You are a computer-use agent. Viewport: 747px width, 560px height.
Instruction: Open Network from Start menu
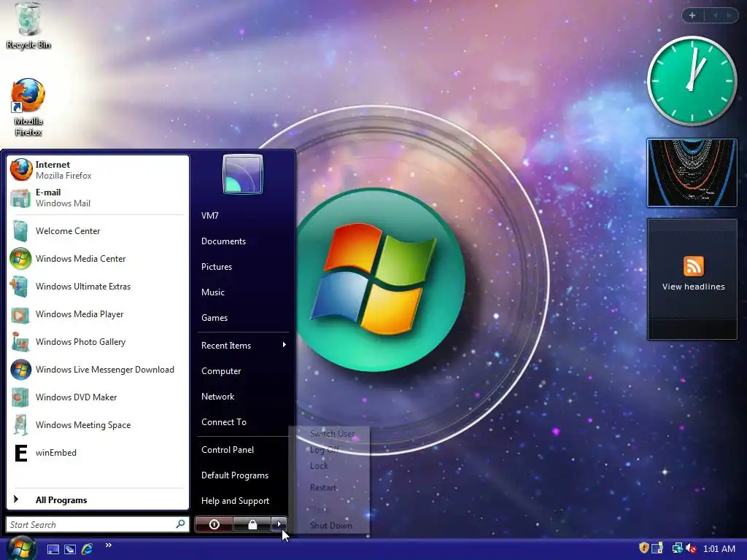coord(244,397)
